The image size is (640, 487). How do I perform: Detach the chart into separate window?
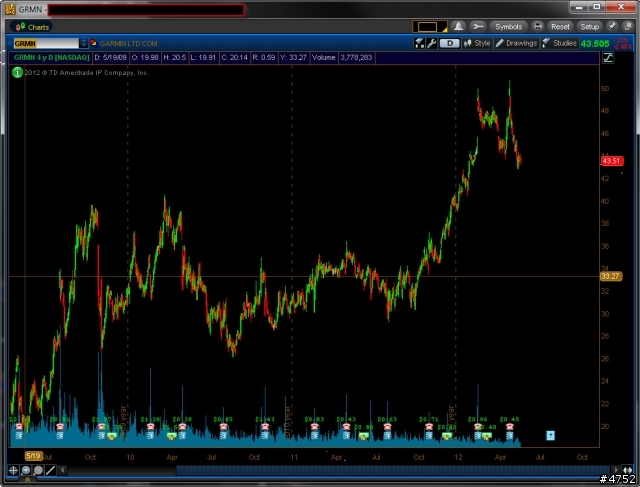click(628, 27)
